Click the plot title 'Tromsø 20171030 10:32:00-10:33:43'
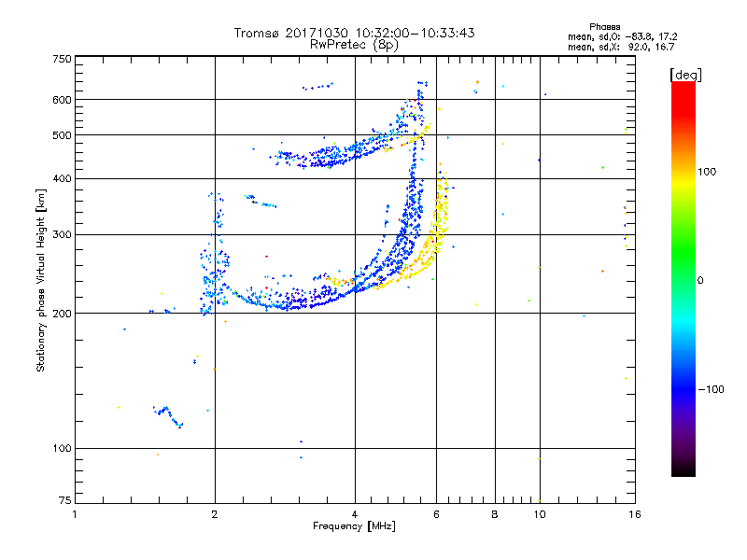Viewport: 747px width, 560px height. pos(354,33)
